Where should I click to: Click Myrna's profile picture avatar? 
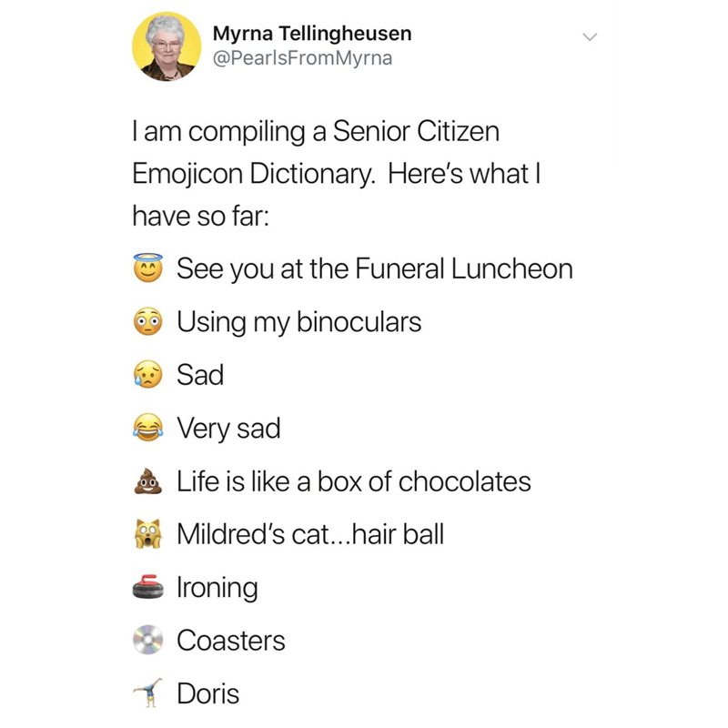coord(165,48)
